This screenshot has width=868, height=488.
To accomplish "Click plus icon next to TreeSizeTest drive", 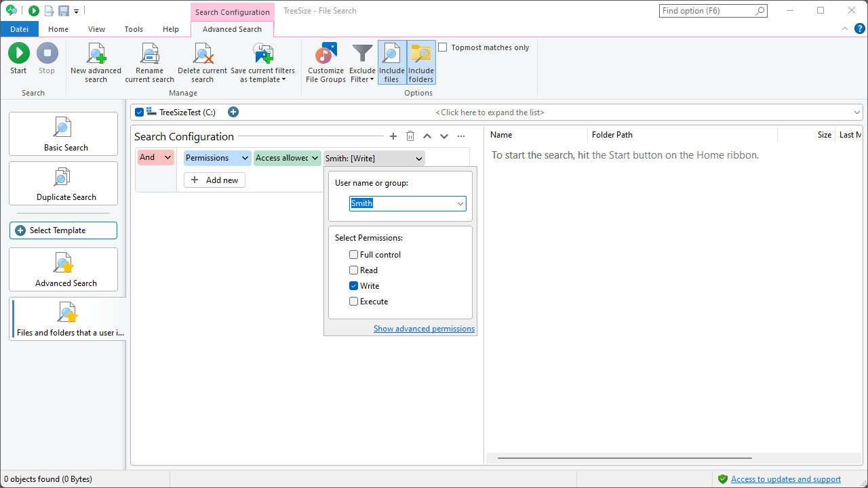I will [233, 113].
